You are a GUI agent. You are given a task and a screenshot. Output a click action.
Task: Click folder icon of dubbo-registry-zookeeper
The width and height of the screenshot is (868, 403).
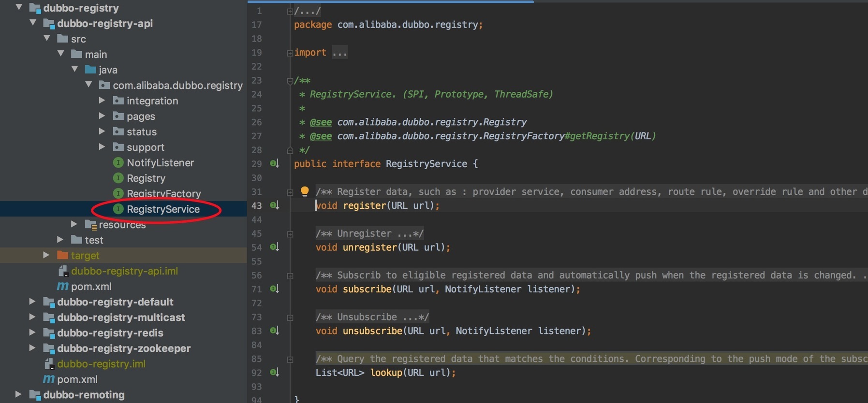(x=48, y=348)
